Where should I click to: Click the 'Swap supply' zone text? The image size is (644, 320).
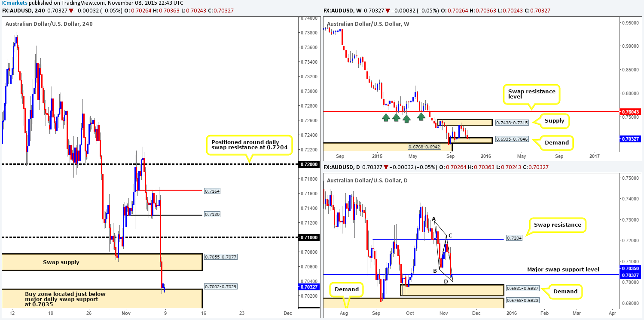point(61,262)
